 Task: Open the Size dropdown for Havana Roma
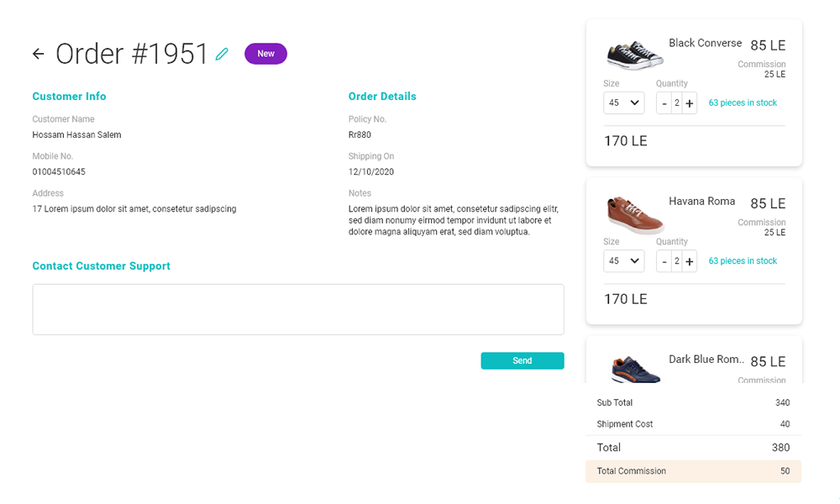point(623,261)
